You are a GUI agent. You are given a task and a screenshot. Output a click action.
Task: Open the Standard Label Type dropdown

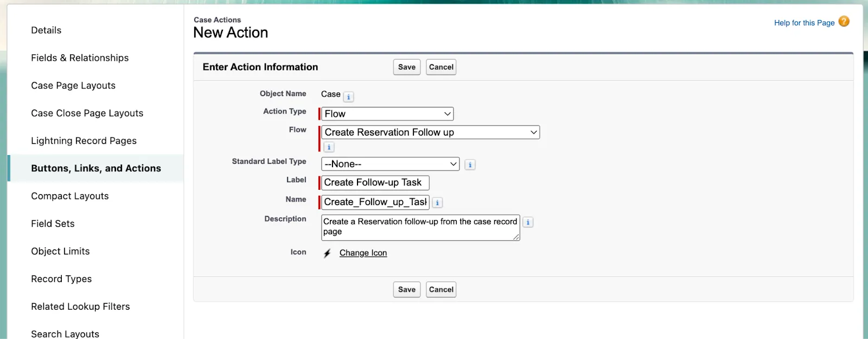(390, 164)
